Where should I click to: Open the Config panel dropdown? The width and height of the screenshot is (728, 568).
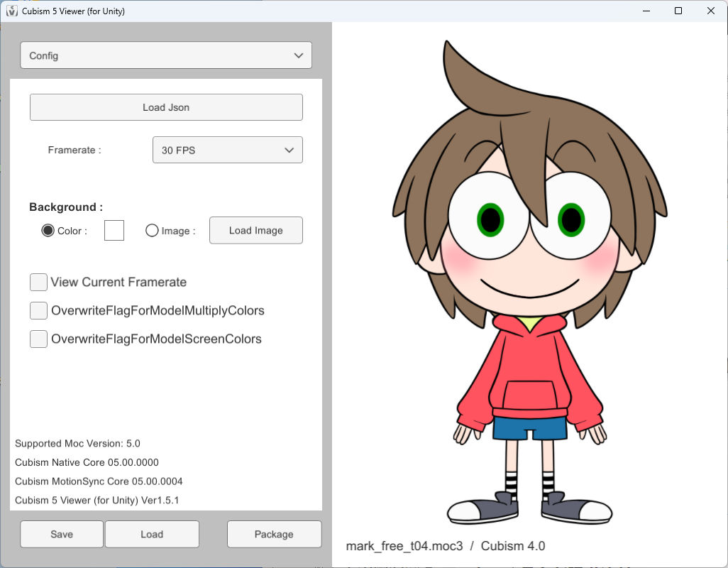166,55
